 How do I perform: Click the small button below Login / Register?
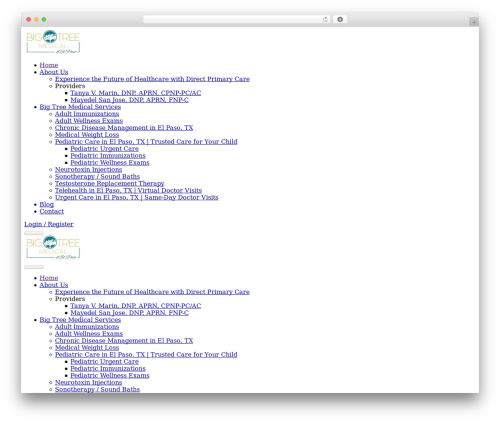34,233
